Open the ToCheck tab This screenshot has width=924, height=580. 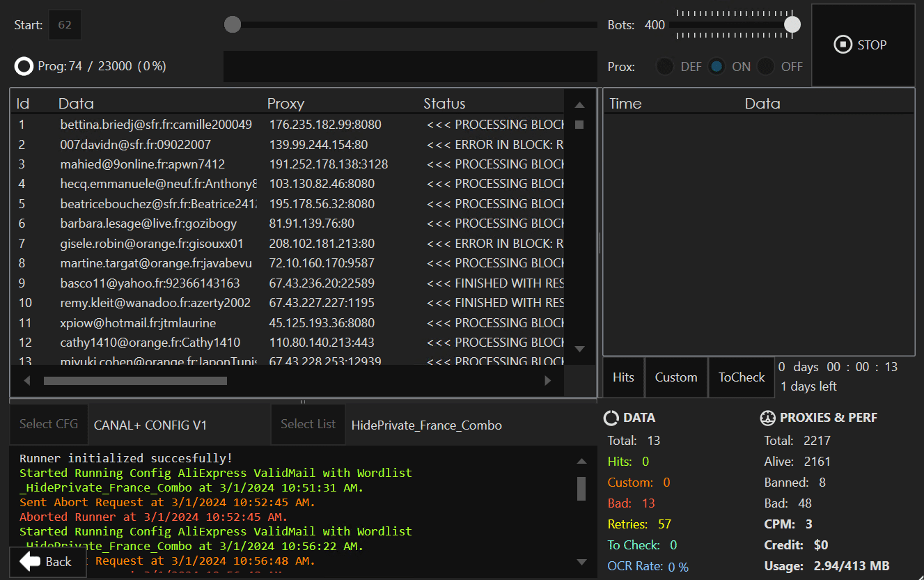coord(741,377)
